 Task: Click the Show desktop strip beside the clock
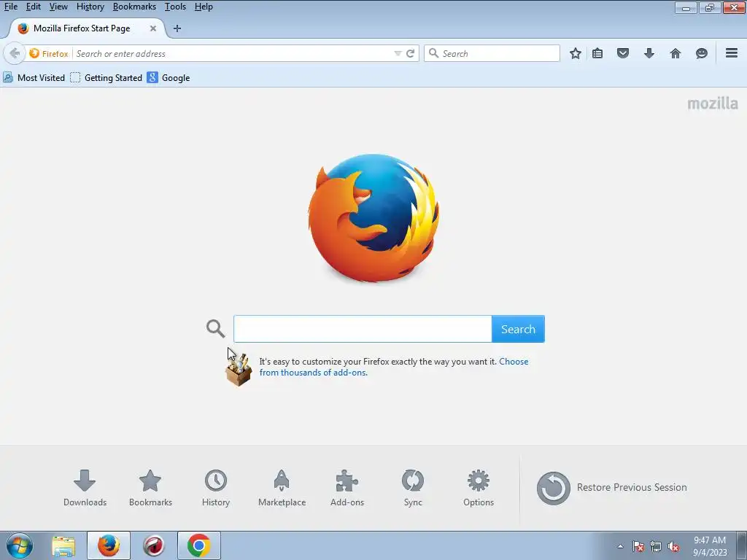pos(742,545)
